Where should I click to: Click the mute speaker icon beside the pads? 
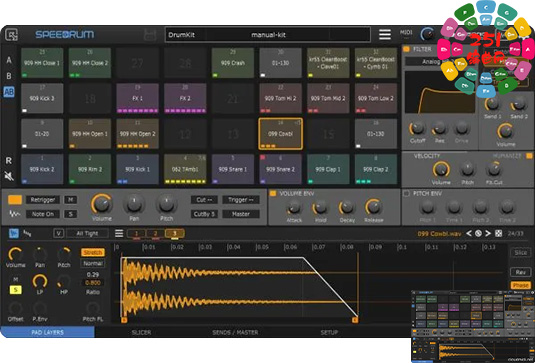point(9,176)
